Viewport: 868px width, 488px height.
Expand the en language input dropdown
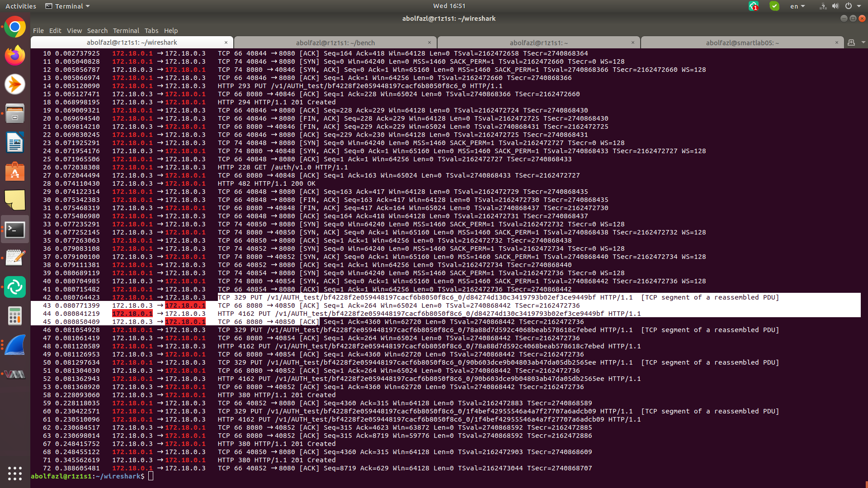(x=797, y=6)
